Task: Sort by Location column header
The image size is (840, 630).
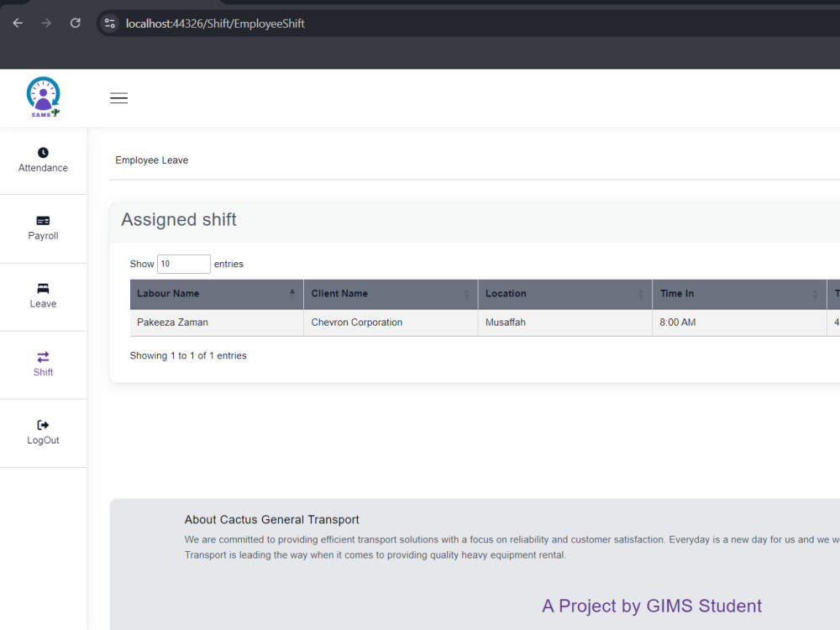Action: [564, 293]
